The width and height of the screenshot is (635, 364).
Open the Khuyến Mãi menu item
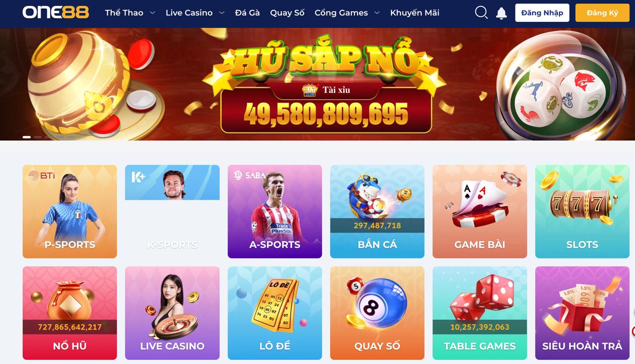415,13
